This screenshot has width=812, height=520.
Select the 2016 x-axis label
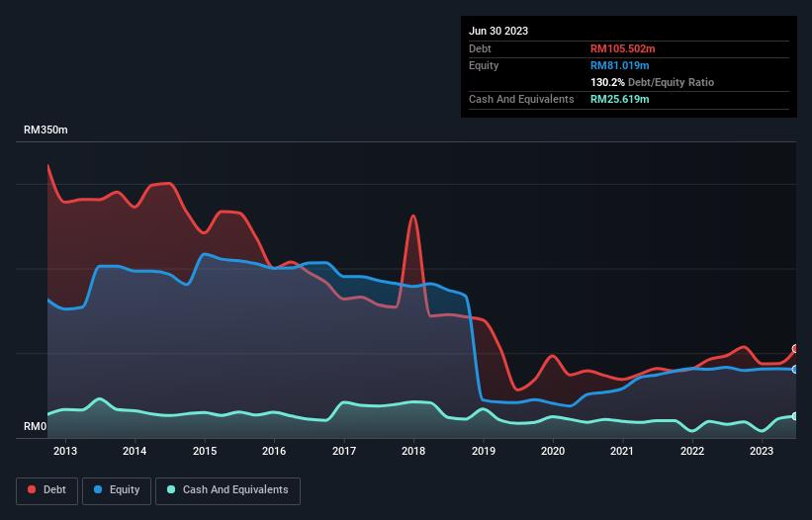pos(274,451)
